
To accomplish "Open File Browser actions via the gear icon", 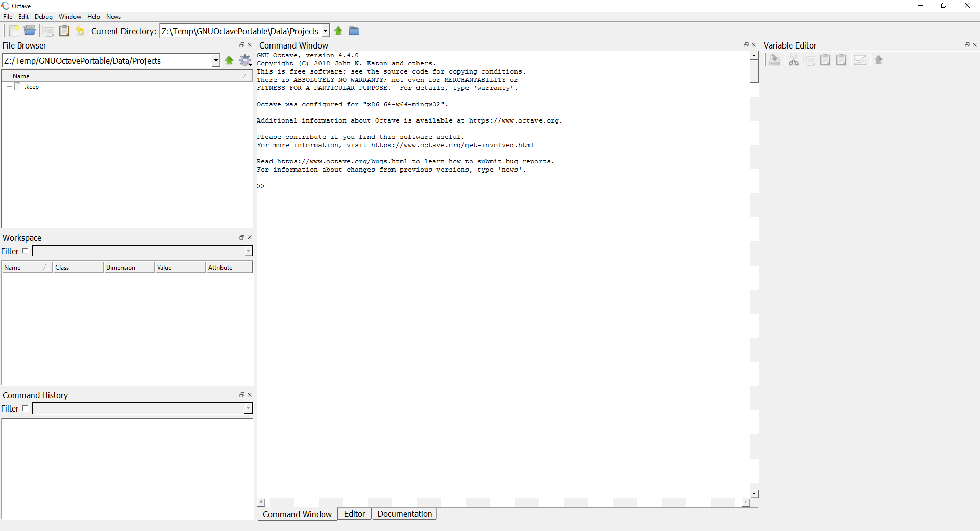I will [x=245, y=60].
